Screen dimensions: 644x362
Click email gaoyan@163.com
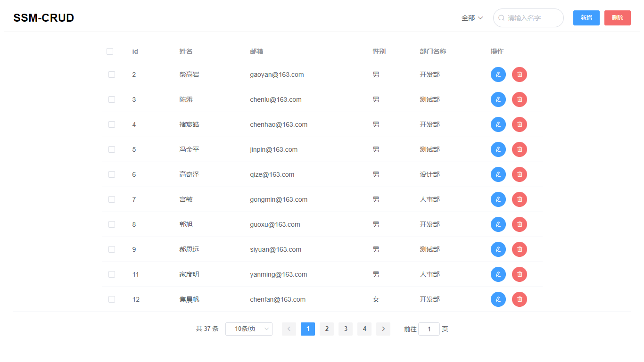277,74
